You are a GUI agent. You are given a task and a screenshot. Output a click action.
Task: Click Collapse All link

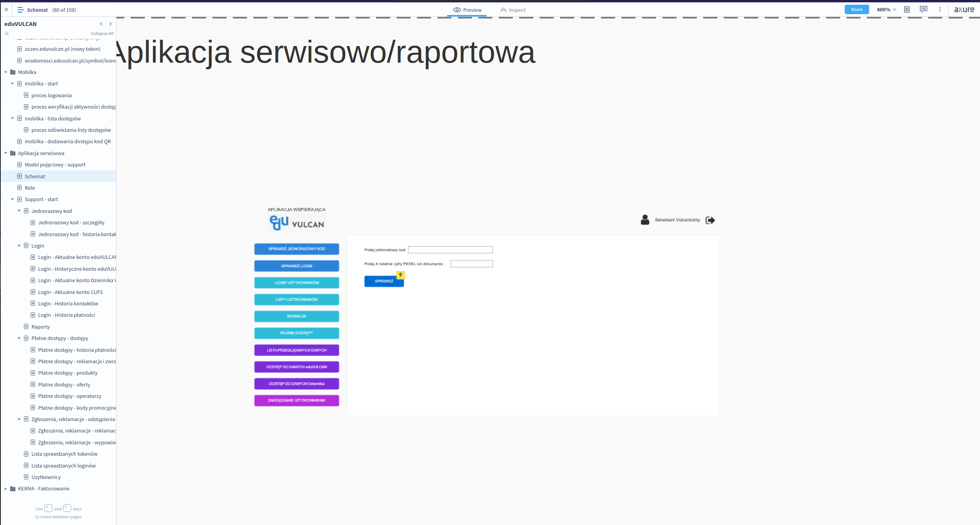click(102, 33)
